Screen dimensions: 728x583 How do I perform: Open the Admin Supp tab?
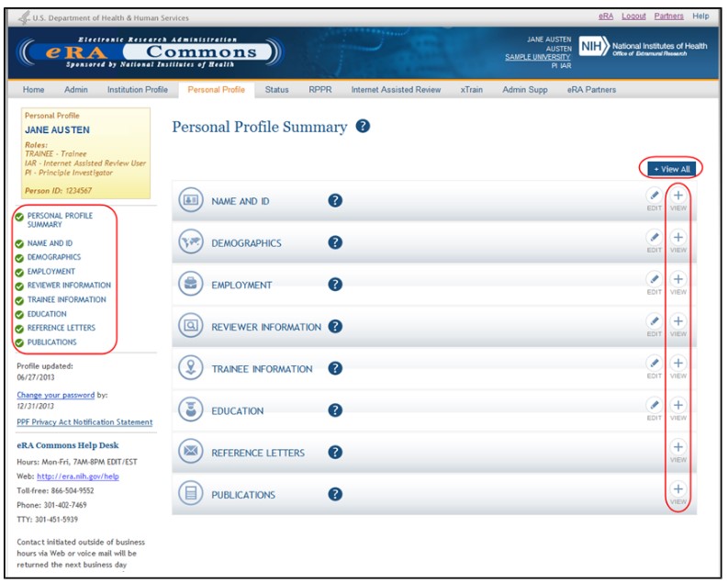524,90
